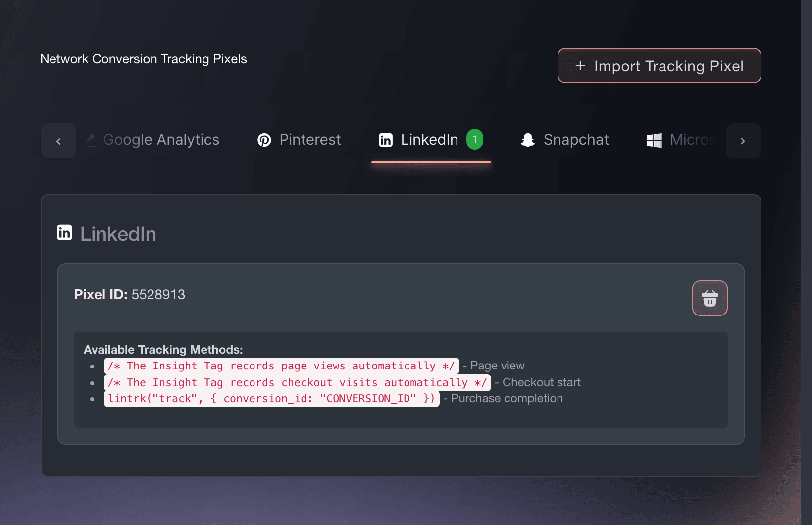This screenshot has height=525, width=812.
Task: Click the Network Conversion Tracking Pixels heading
Action: (144, 59)
